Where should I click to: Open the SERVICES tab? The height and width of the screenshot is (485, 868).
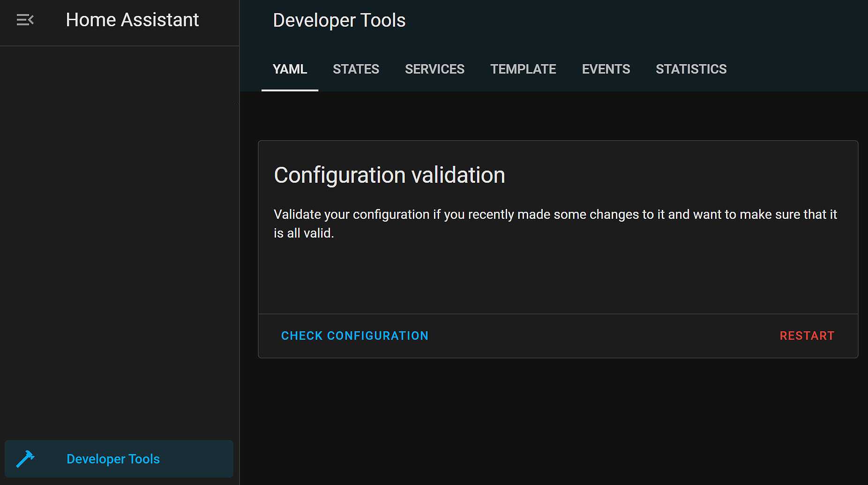coord(434,69)
